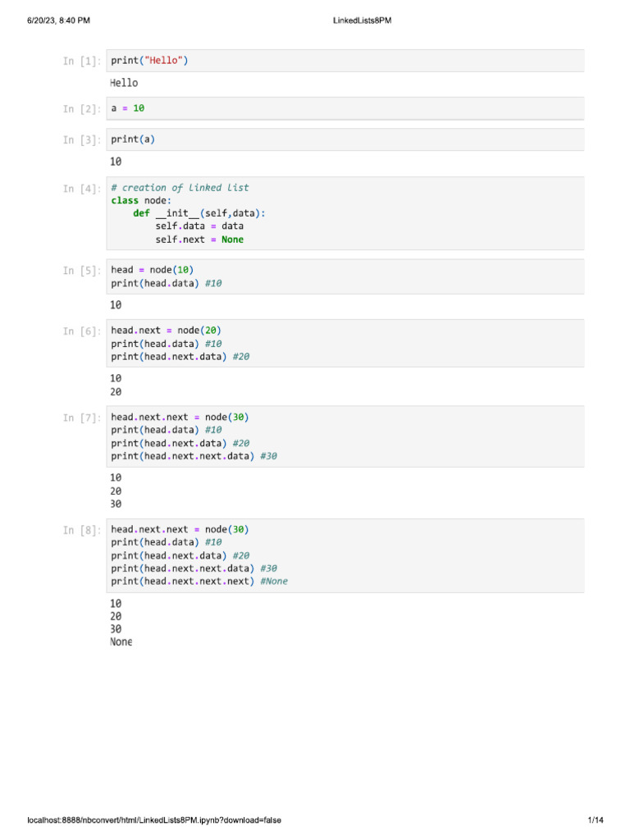
Task: Click the 'In [4]:' prompt label
Action: coord(82,189)
